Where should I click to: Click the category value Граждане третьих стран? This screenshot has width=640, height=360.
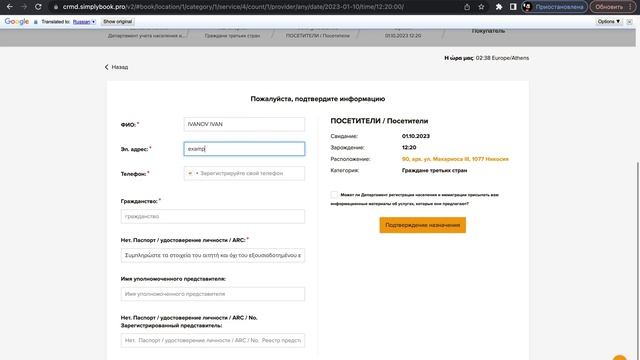coord(434,171)
